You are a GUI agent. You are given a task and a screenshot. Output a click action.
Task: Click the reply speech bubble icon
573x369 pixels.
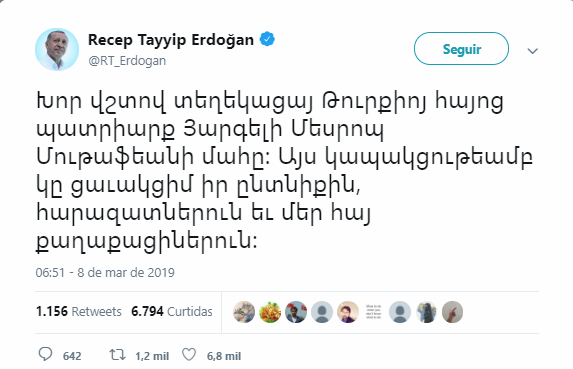pos(45,354)
